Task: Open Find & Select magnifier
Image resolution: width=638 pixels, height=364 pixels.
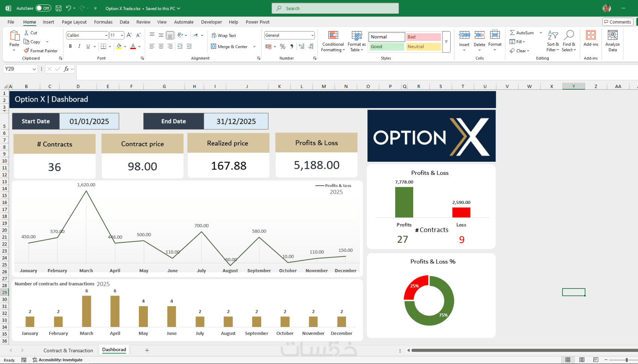Action: click(x=569, y=41)
